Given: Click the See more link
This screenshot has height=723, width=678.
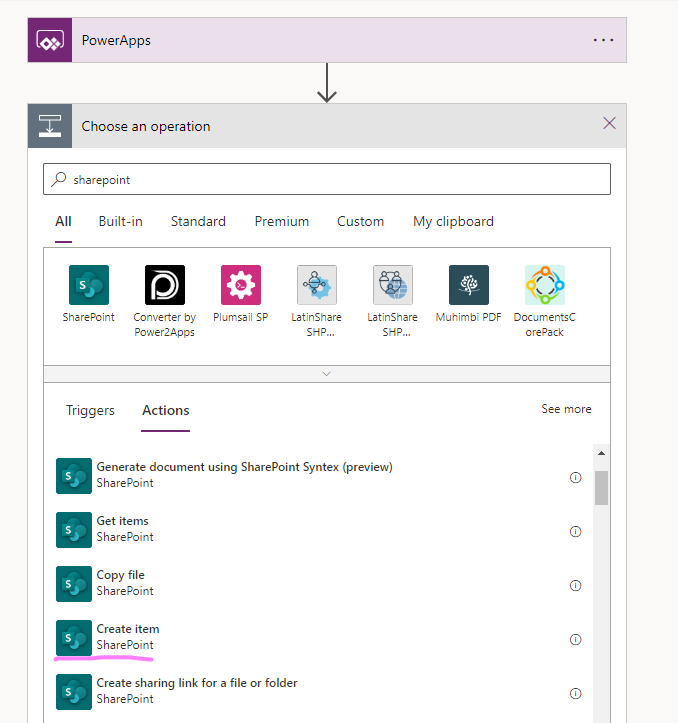Looking at the screenshot, I should 566,409.
